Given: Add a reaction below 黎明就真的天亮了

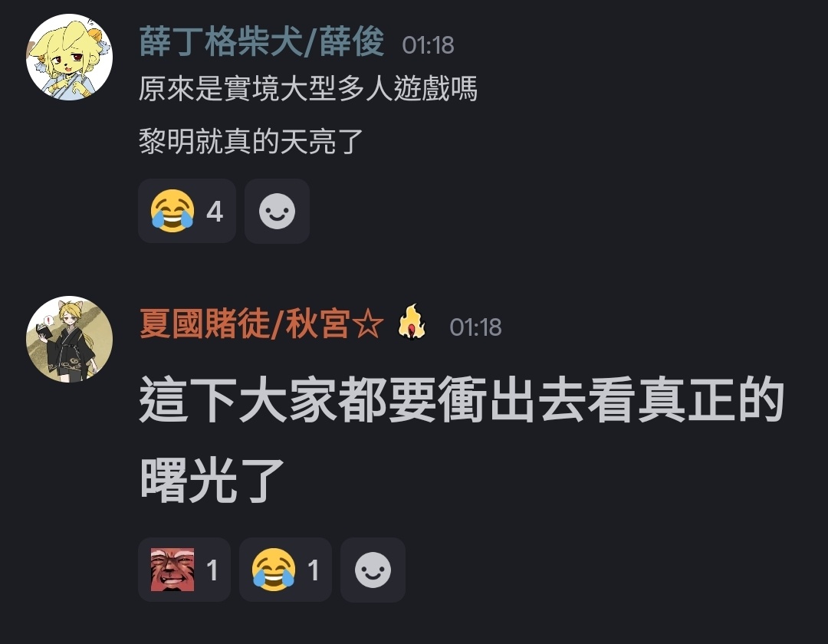Looking at the screenshot, I should click(x=277, y=211).
